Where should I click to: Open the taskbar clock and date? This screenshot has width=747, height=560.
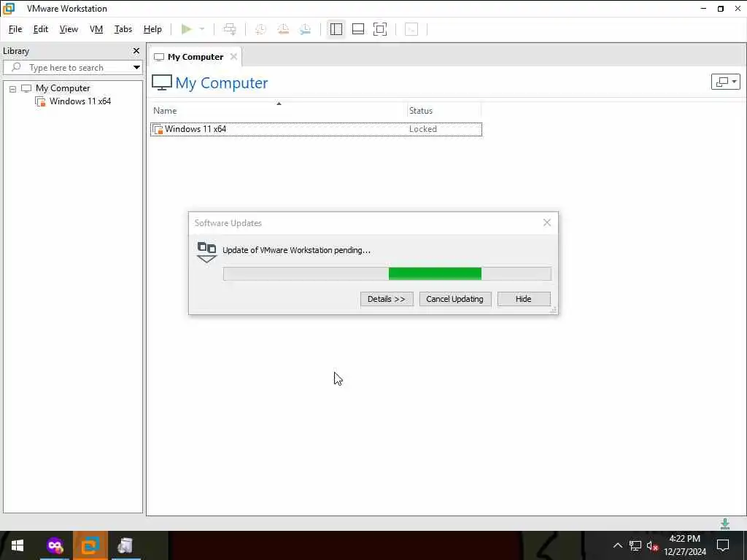[684, 545]
